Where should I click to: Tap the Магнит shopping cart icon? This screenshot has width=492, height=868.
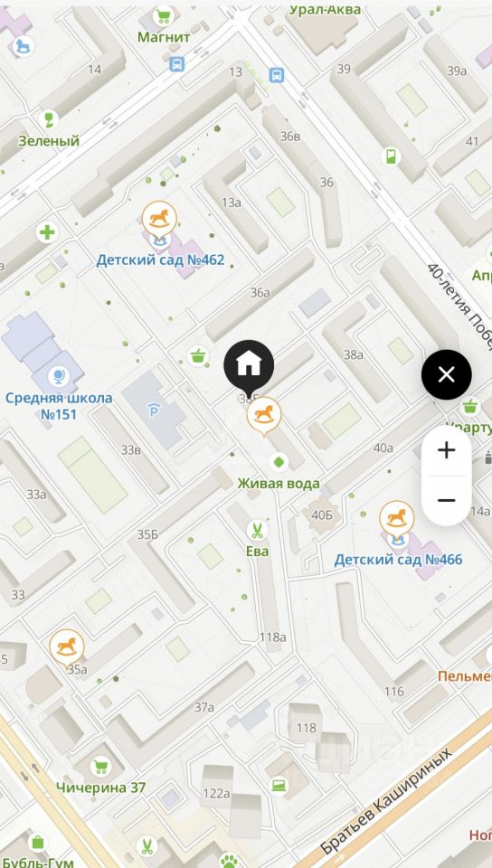click(x=163, y=16)
